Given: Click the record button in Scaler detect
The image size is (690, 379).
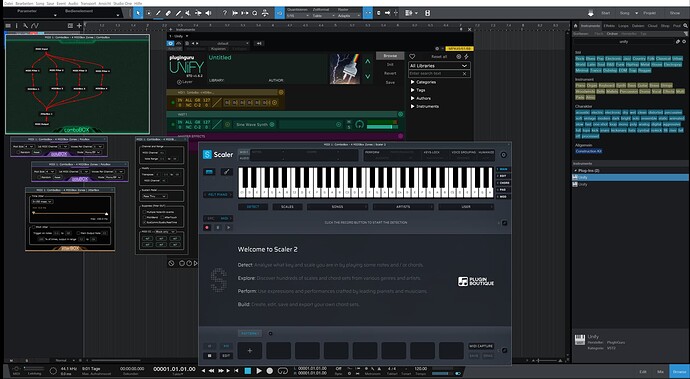Looking at the screenshot, I should click(x=207, y=228).
